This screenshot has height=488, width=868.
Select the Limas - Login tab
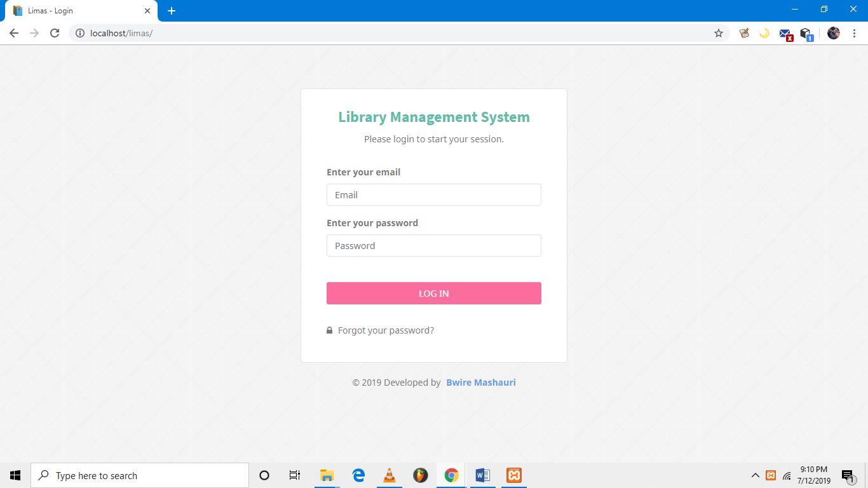(81, 11)
